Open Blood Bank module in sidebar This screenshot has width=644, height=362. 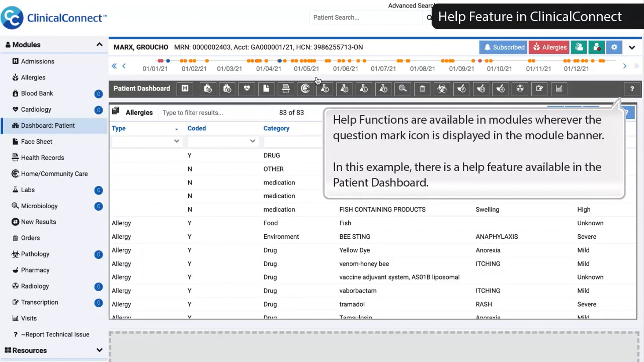(x=54, y=93)
